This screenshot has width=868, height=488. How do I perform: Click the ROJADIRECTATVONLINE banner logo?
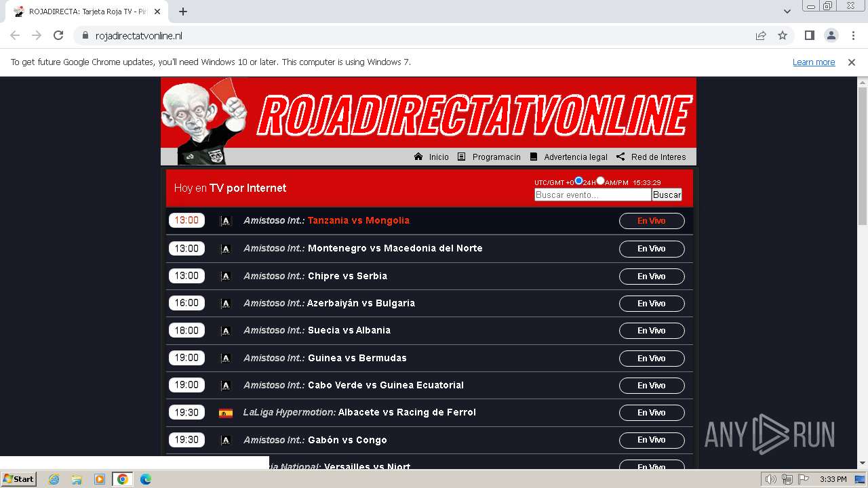tap(475, 115)
